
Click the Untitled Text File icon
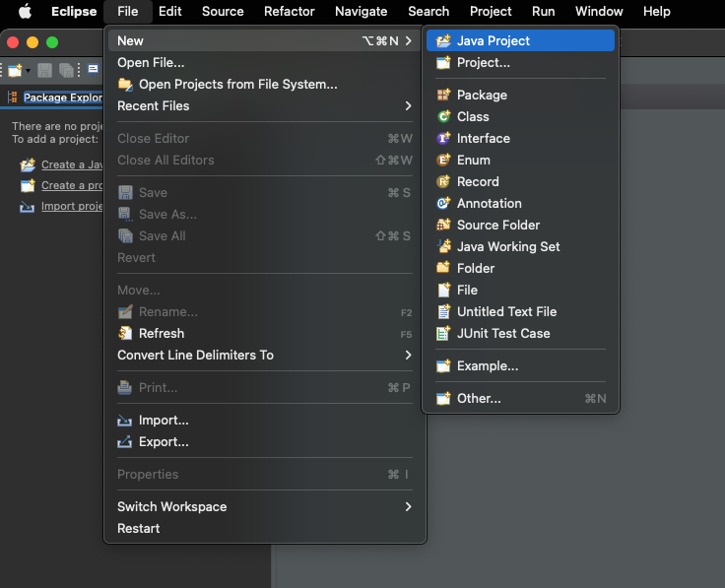(x=443, y=311)
